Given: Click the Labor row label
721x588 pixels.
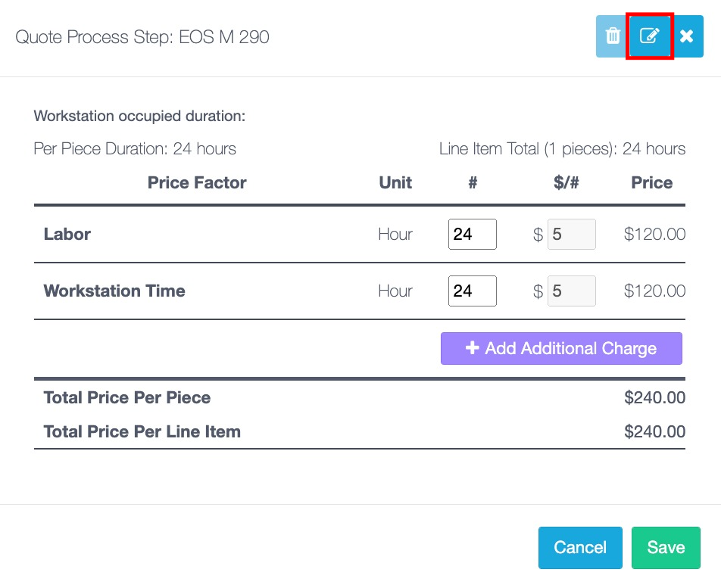Looking at the screenshot, I should [x=67, y=235].
